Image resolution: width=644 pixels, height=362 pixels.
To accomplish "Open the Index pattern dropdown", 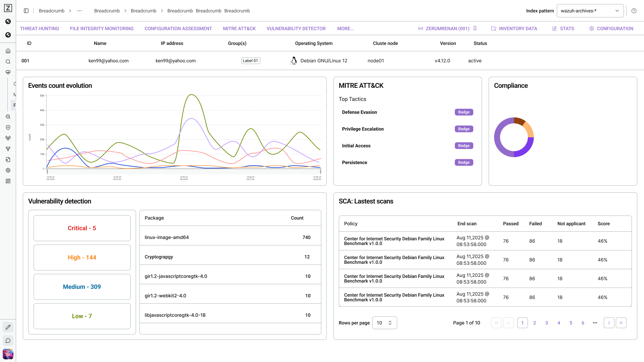I will click(x=590, y=11).
